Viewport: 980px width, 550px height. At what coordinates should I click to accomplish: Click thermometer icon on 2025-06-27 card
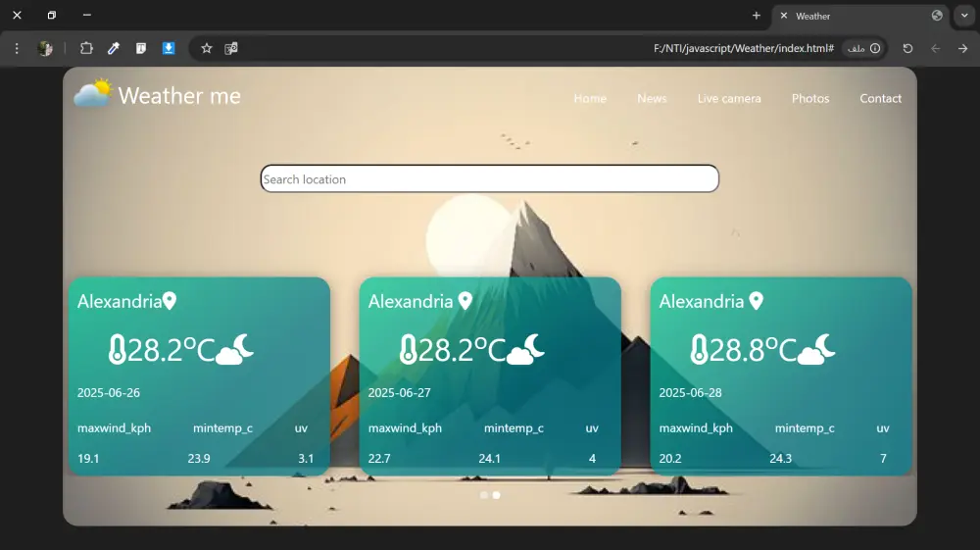(x=408, y=349)
